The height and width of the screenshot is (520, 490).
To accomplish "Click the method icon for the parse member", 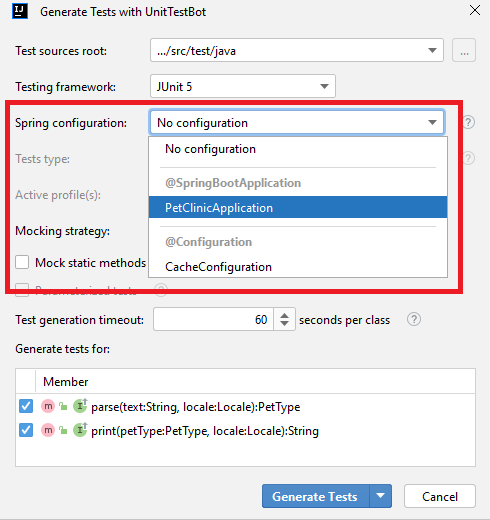I will pyautogui.click(x=48, y=406).
